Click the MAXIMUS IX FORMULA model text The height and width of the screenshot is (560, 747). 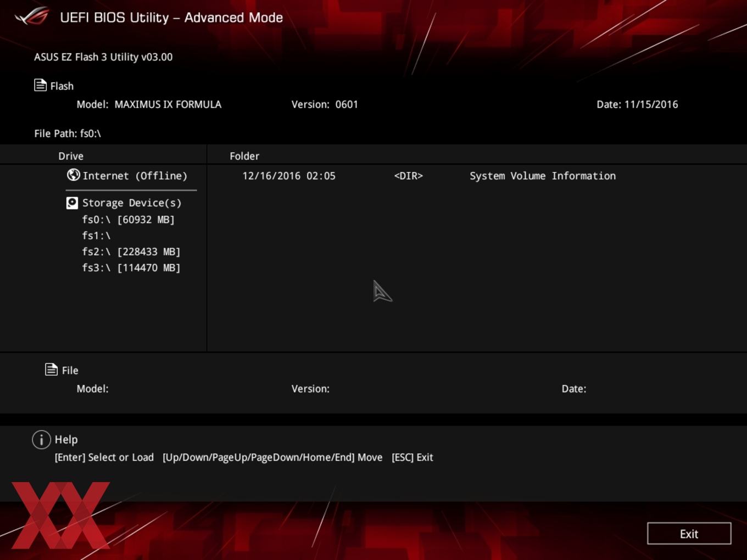[x=168, y=104]
